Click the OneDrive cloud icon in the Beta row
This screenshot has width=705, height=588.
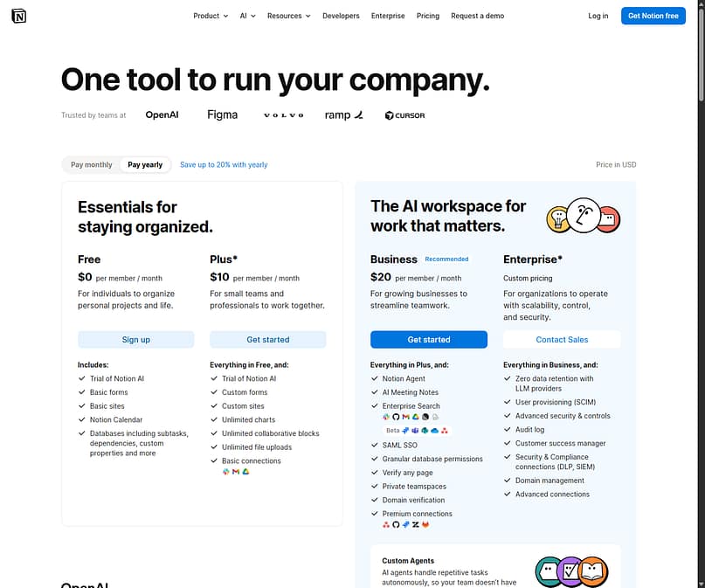(434, 431)
